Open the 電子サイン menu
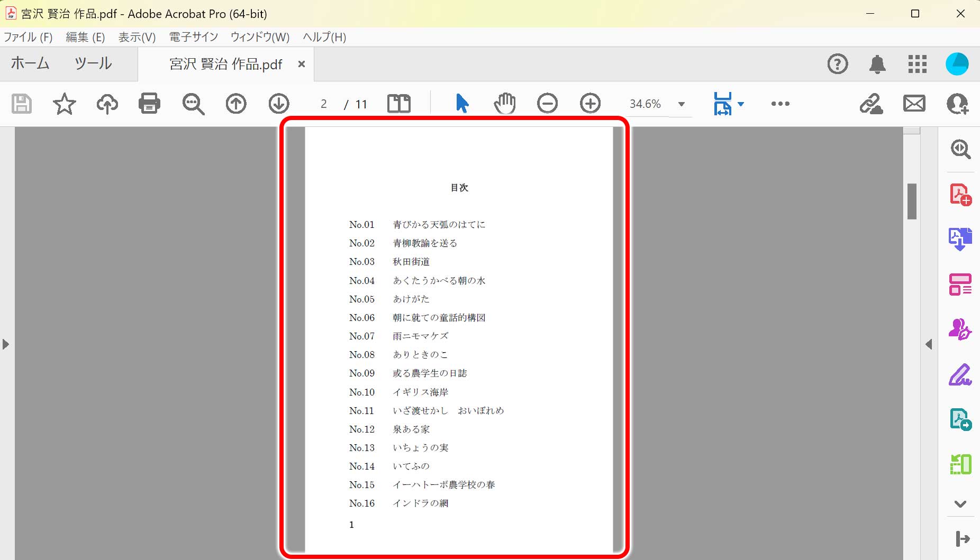 click(194, 37)
